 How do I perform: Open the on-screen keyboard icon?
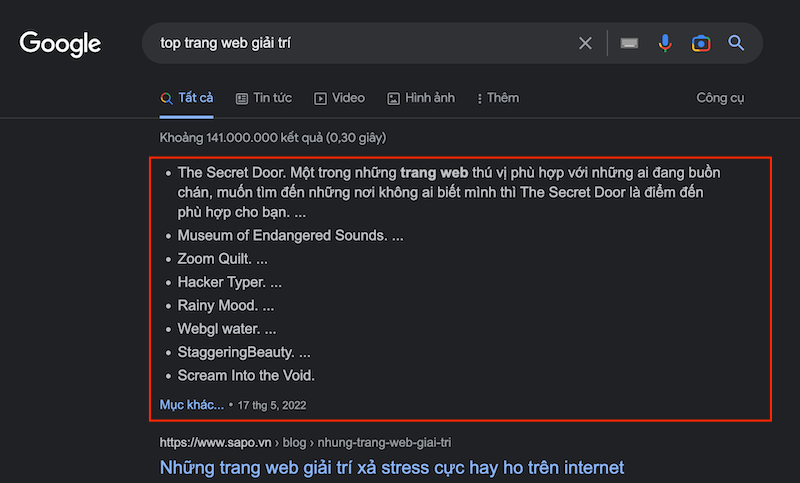click(629, 43)
